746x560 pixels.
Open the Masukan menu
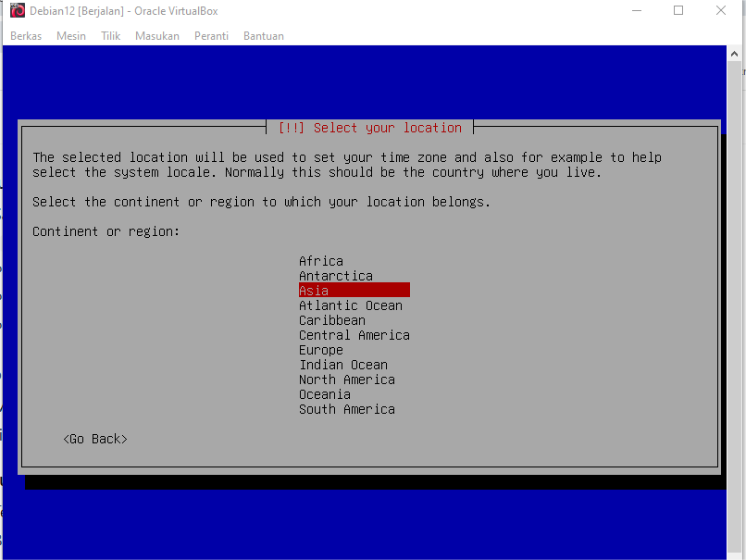point(157,36)
